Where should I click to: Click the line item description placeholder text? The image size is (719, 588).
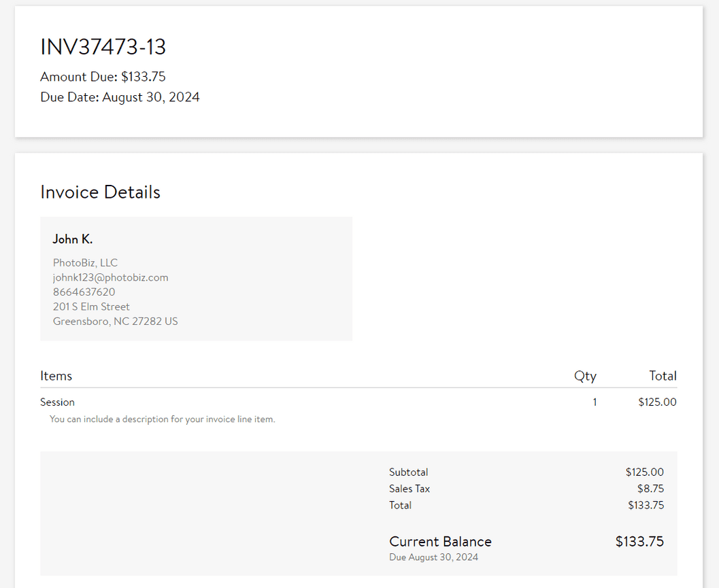tap(162, 419)
